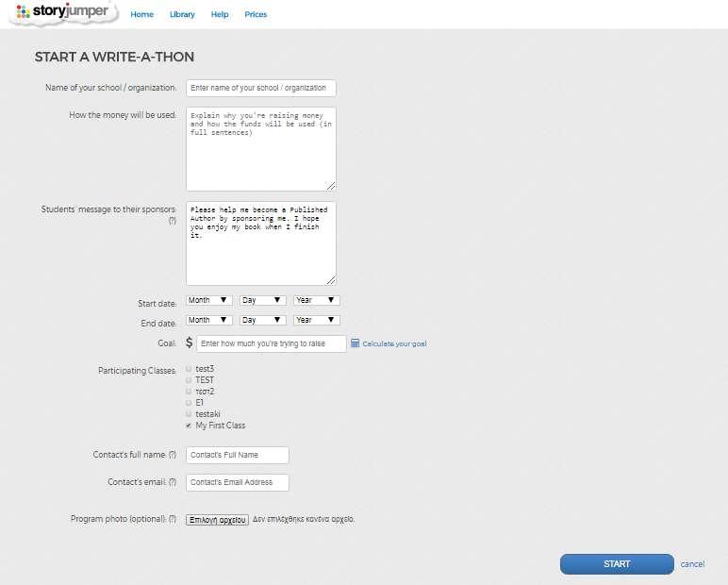Focus the students' message to sponsors textarea
The width and height of the screenshot is (728, 585).
coord(261,243)
